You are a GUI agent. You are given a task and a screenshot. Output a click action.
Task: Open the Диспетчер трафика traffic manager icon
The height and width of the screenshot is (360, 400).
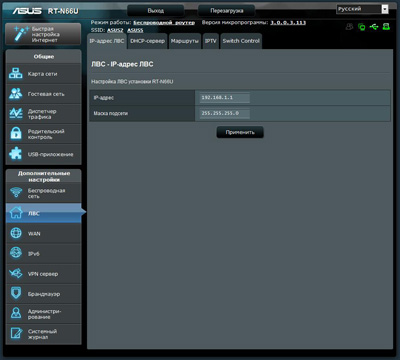[16, 114]
